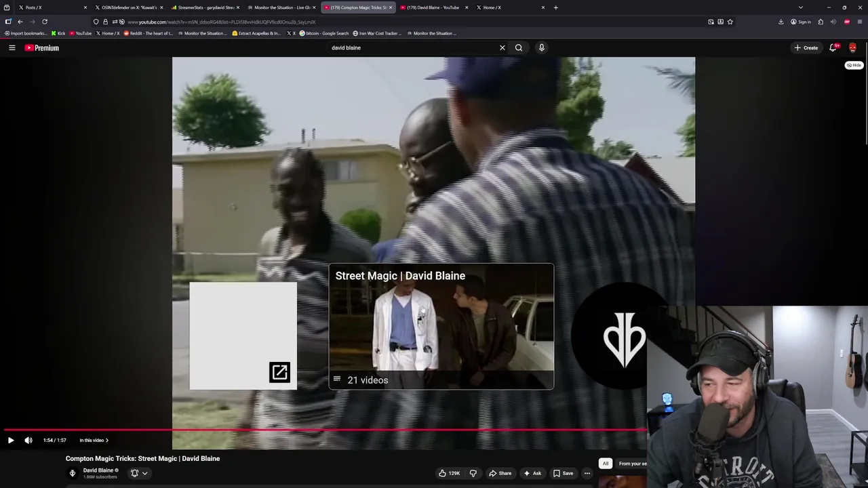Open the 'Extract Acapellas & In...' bookmark
Image resolution: width=868 pixels, height=488 pixels.
[x=256, y=33]
